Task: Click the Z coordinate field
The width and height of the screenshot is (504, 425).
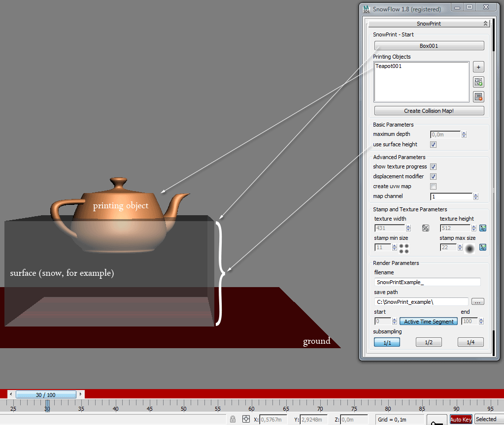Action: pyautogui.click(x=354, y=419)
